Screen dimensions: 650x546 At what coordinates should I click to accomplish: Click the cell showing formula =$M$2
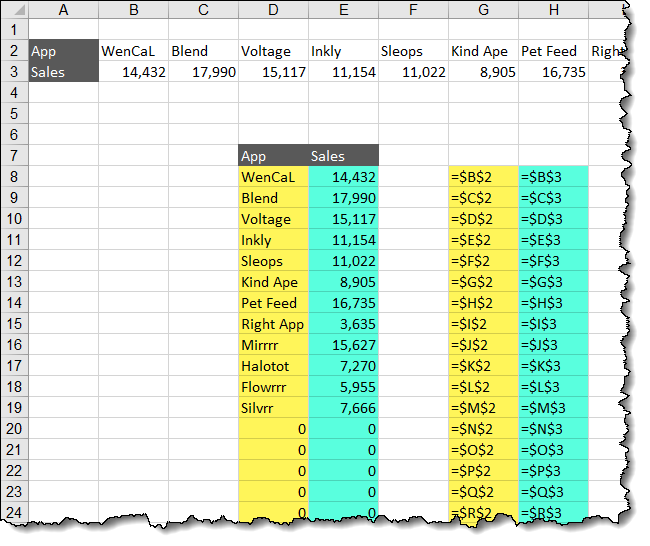[483, 408]
